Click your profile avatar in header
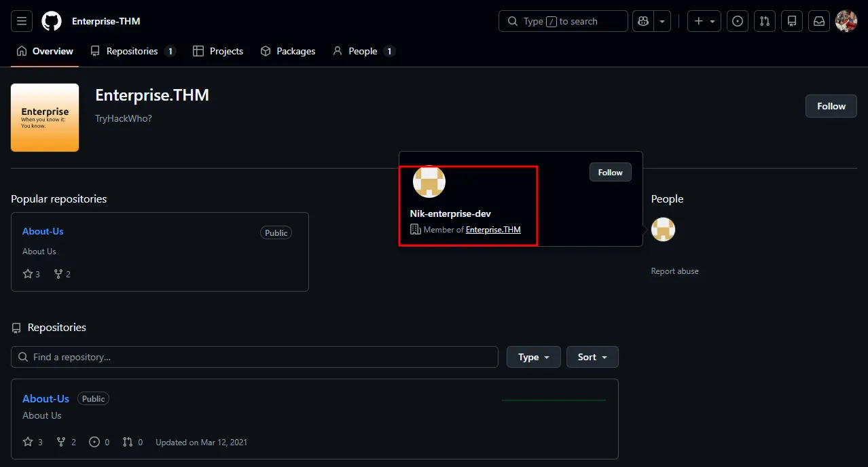This screenshot has width=868, height=467. pyautogui.click(x=846, y=21)
